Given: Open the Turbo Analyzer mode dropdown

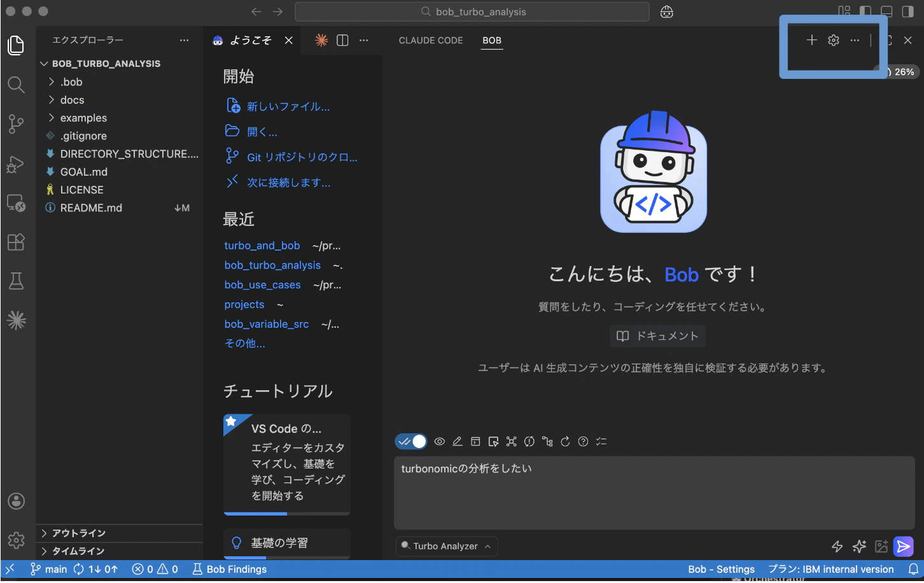Looking at the screenshot, I should pyautogui.click(x=447, y=546).
